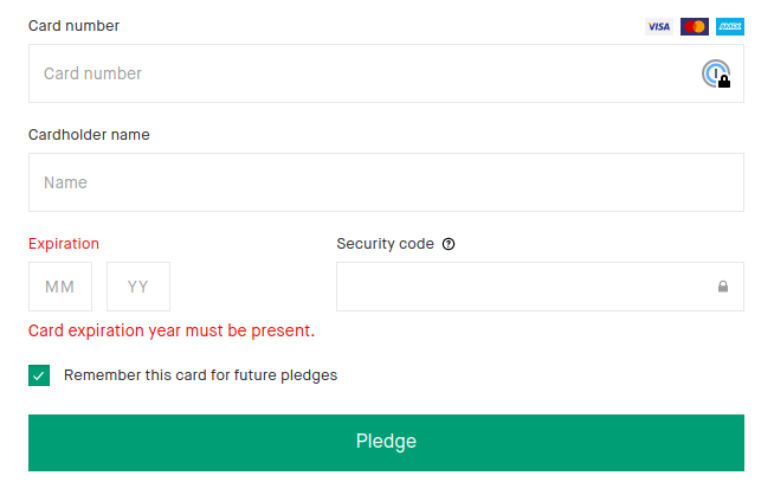Focus the Card number input field
Viewport: 774px width, 482px height.
[360, 74]
